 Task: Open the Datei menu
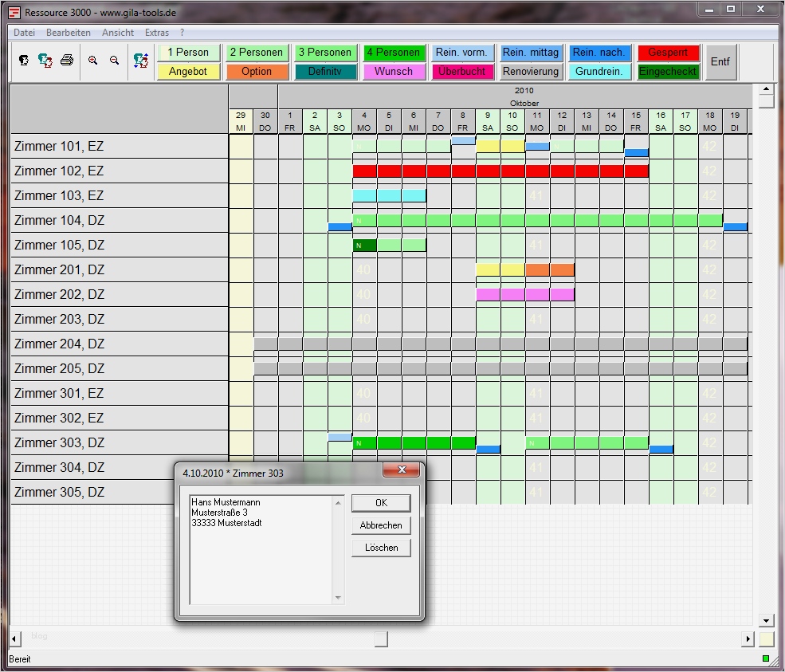pos(24,33)
